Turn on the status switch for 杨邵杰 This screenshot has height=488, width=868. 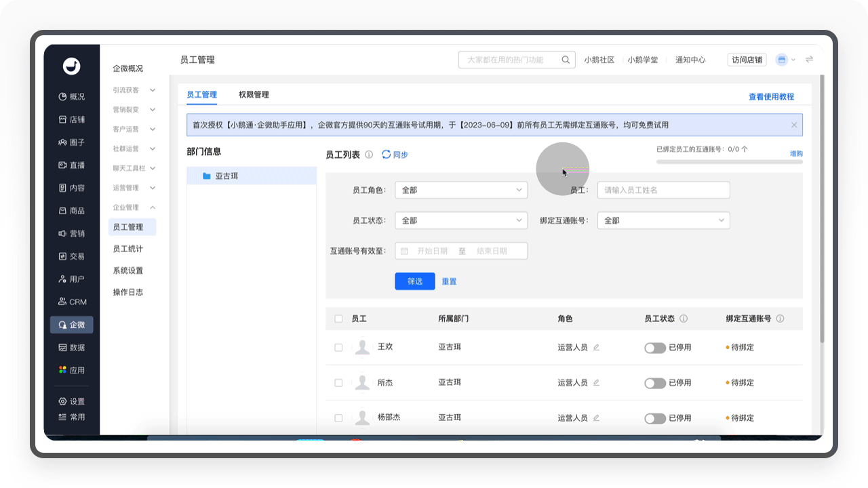655,418
